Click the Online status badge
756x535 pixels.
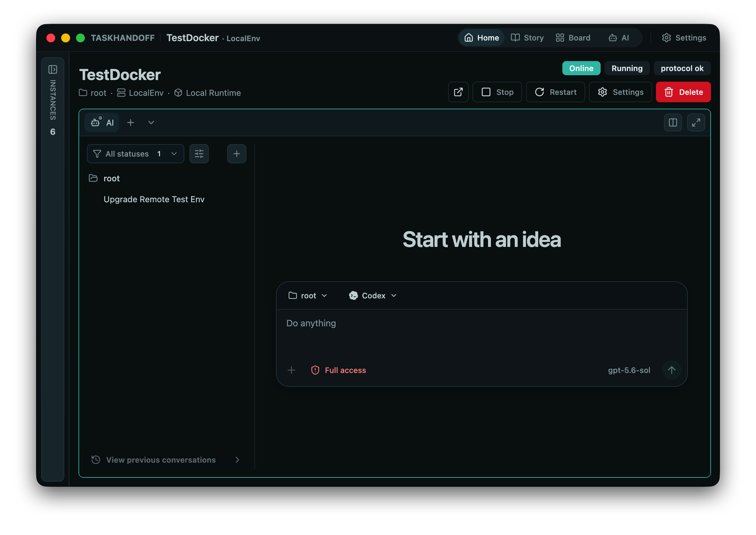pyautogui.click(x=581, y=68)
